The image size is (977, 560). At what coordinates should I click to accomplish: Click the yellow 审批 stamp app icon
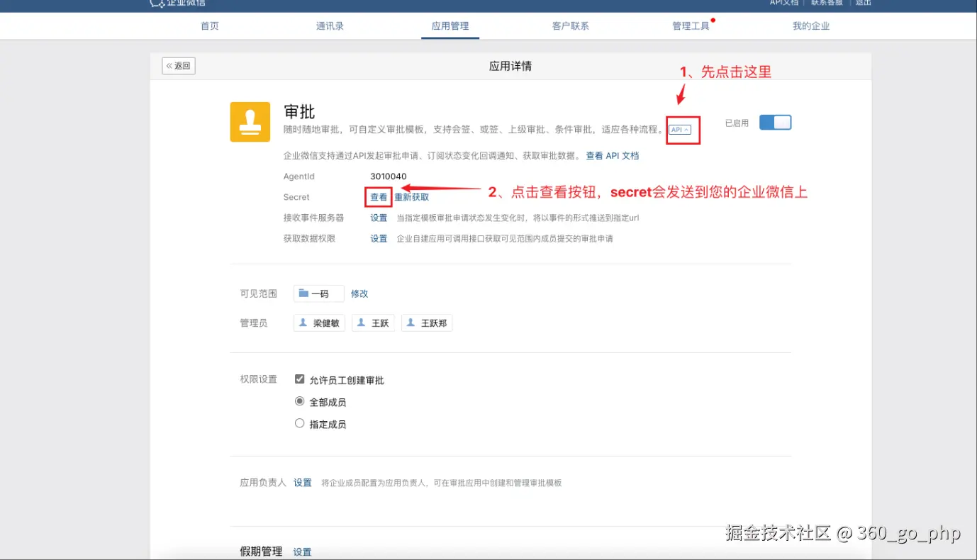(250, 122)
